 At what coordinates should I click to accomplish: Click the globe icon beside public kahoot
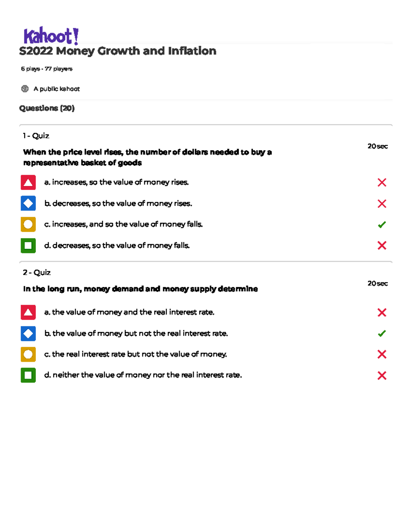[x=25, y=89]
